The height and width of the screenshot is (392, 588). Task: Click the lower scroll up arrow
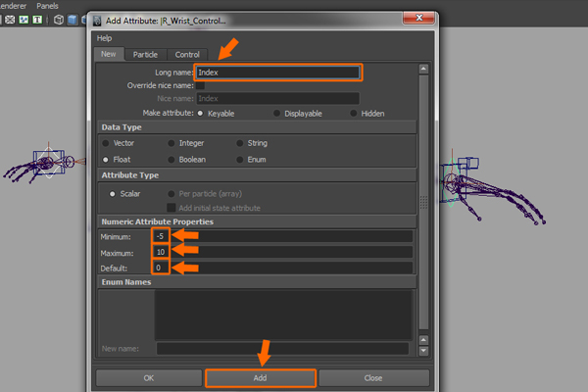point(423,340)
